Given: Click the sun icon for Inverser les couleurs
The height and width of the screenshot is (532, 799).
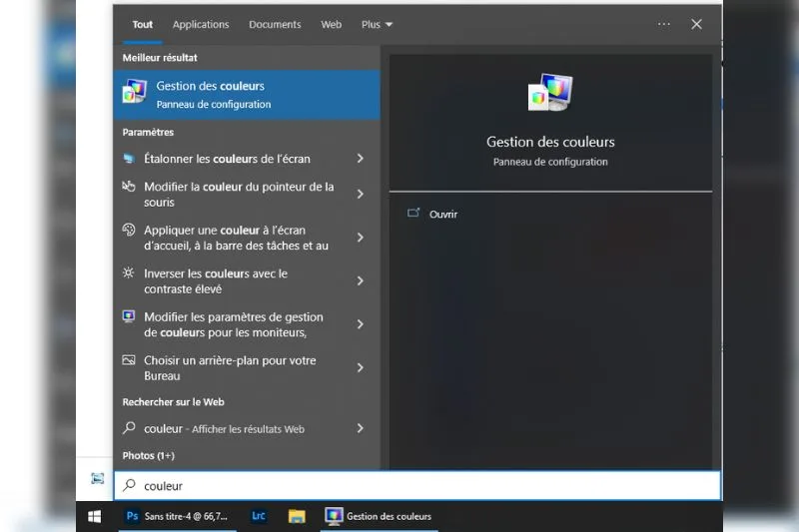Looking at the screenshot, I should 129,272.
